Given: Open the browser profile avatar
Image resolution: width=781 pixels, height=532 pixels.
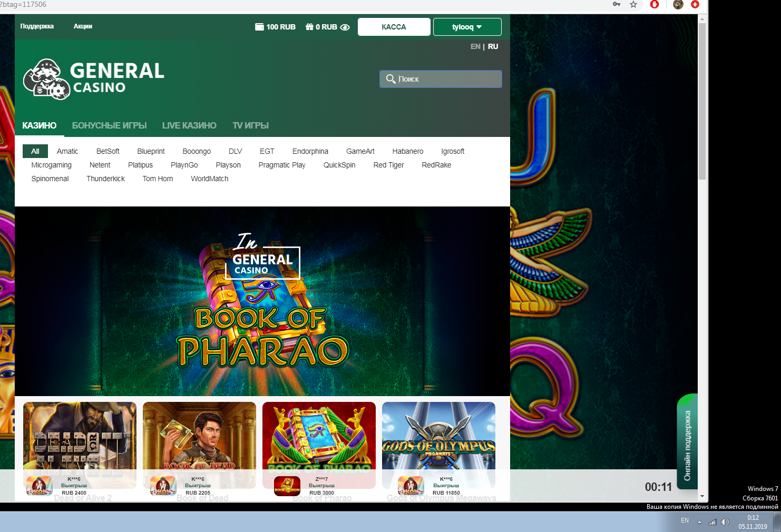Looking at the screenshot, I should tap(678, 4).
